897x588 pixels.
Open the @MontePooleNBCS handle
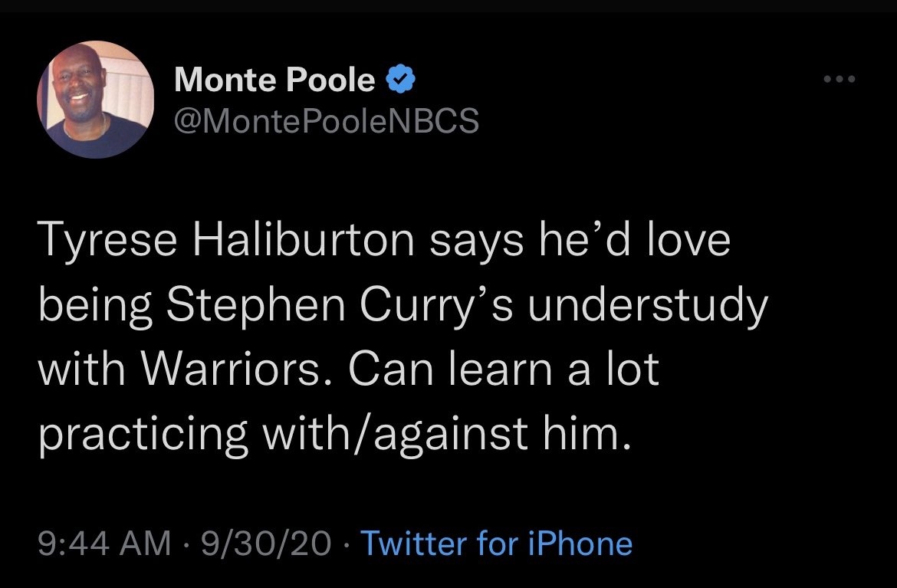327,120
